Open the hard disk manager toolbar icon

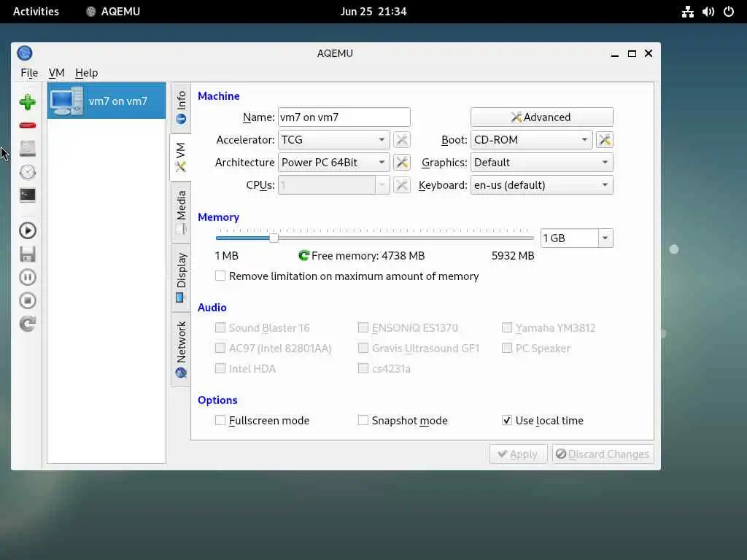coord(28,149)
